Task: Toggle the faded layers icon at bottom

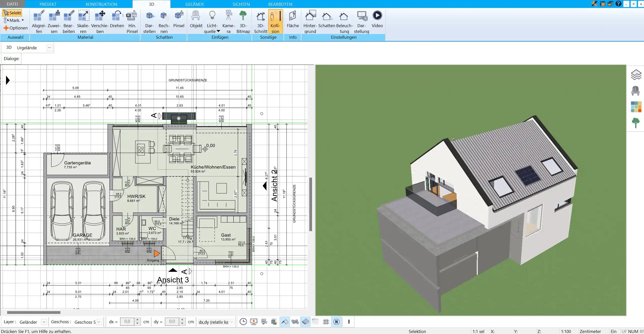Action: pyautogui.click(x=315, y=322)
